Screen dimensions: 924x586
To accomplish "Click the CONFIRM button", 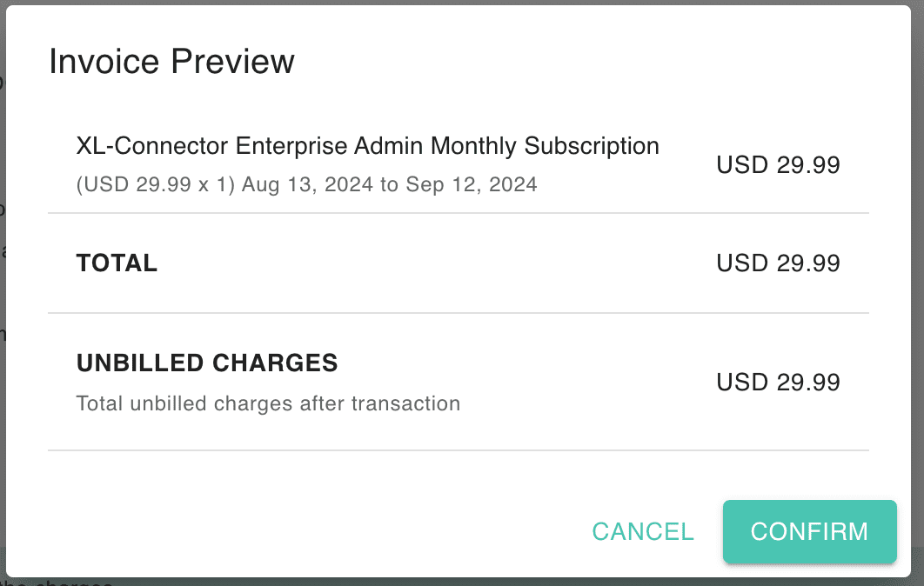I will click(808, 531).
